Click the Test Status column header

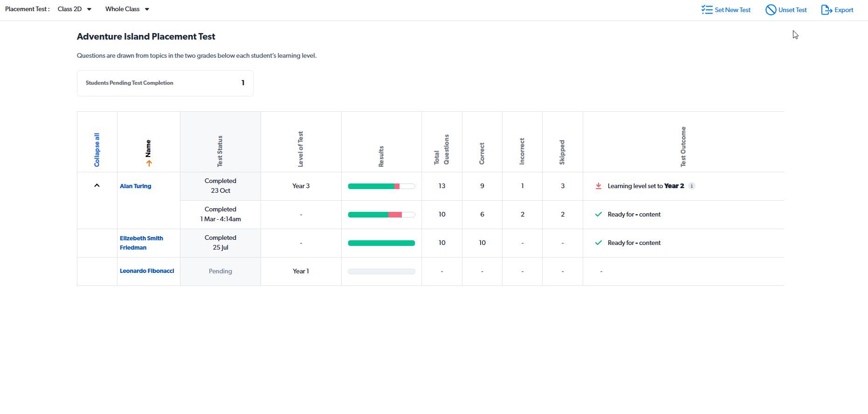[x=220, y=151]
